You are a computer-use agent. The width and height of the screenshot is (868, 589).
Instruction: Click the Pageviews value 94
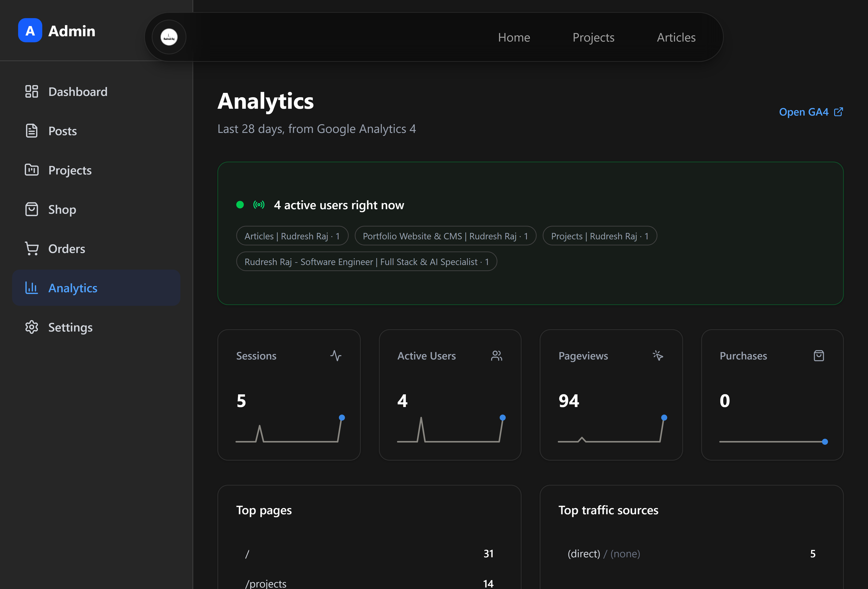click(x=569, y=401)
